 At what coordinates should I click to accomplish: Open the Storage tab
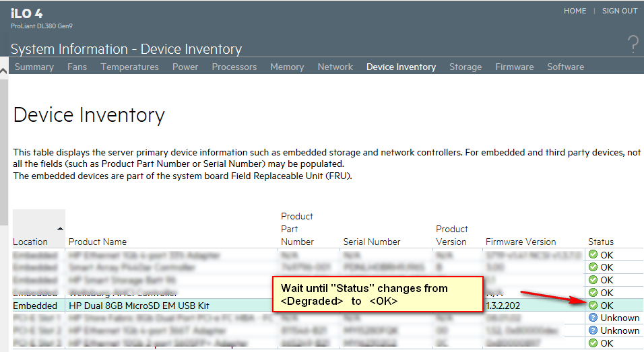465,67
